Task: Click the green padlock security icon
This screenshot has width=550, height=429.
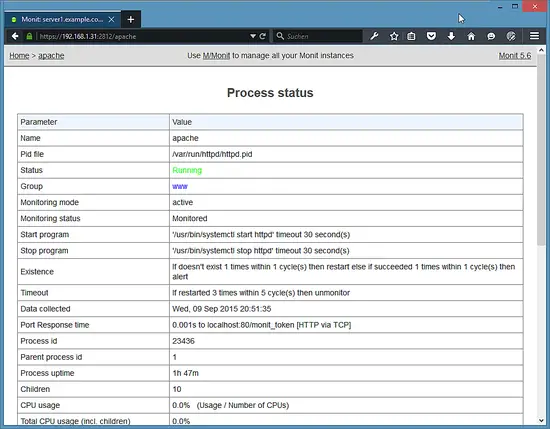Action: [29, 36]
